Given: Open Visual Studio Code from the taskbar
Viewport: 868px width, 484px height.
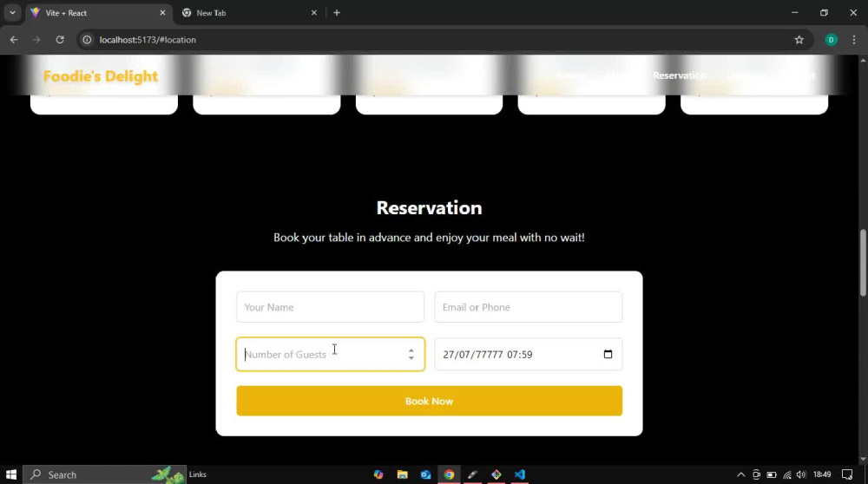Looking at the screenshot, I should pos(519,474).
